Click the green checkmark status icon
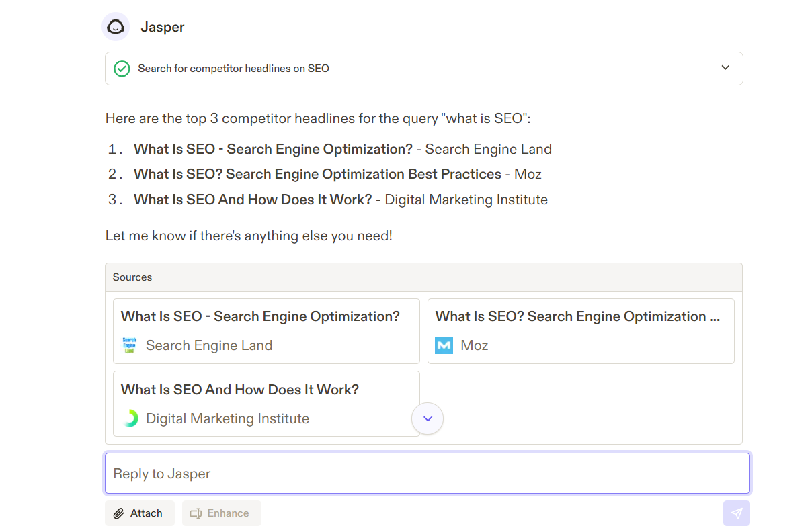The width and height of the screenshot is (812, 530). click(x=122, y=69)
